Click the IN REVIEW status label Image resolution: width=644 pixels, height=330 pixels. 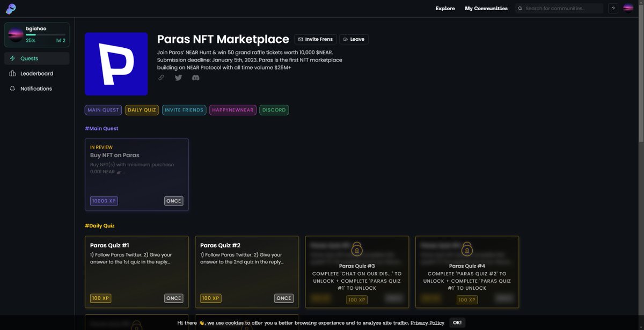(101, 147)
